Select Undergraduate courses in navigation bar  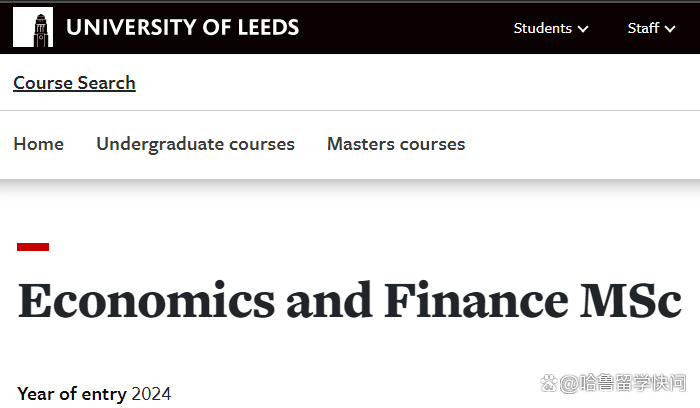(x=195, y=144)
